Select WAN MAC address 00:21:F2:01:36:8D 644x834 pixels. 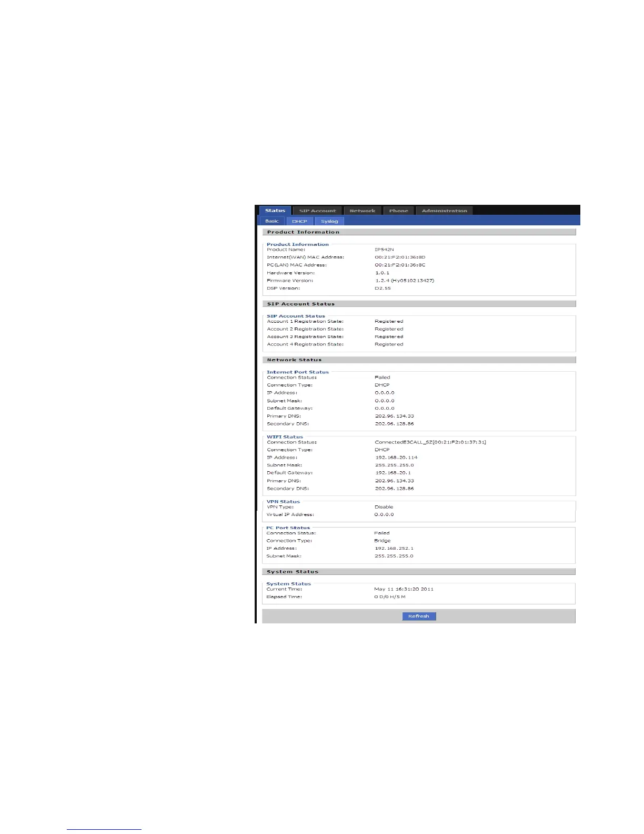tap(400, 257)
